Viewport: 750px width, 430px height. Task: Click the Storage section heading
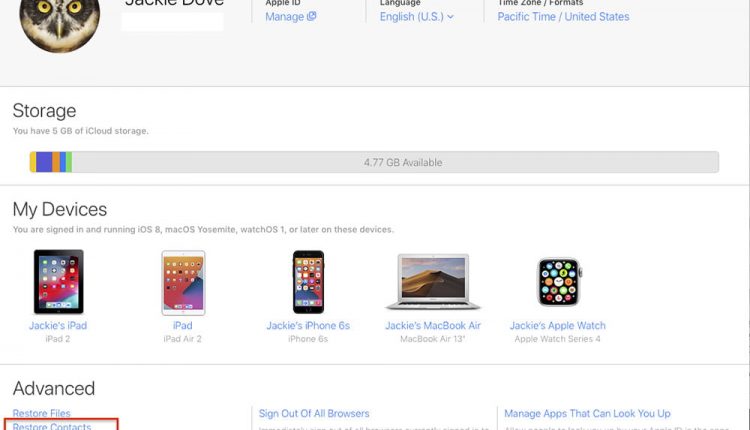[x=44, y=110]
